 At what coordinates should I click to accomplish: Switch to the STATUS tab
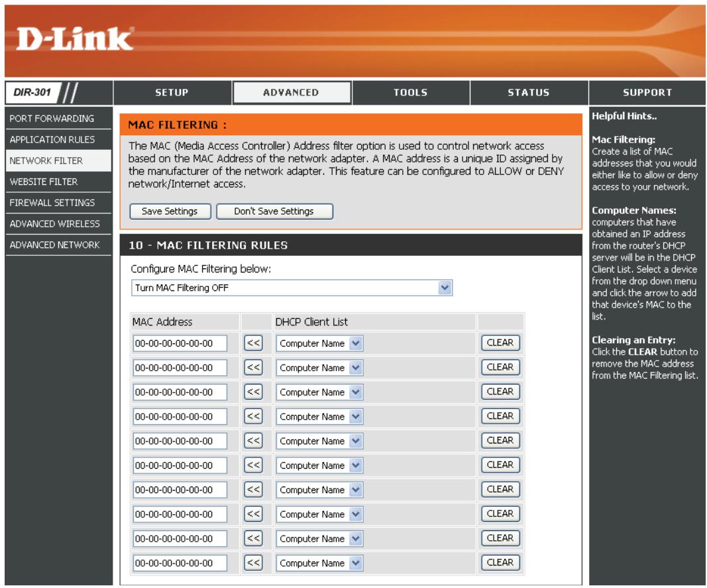tap(529, 93)
